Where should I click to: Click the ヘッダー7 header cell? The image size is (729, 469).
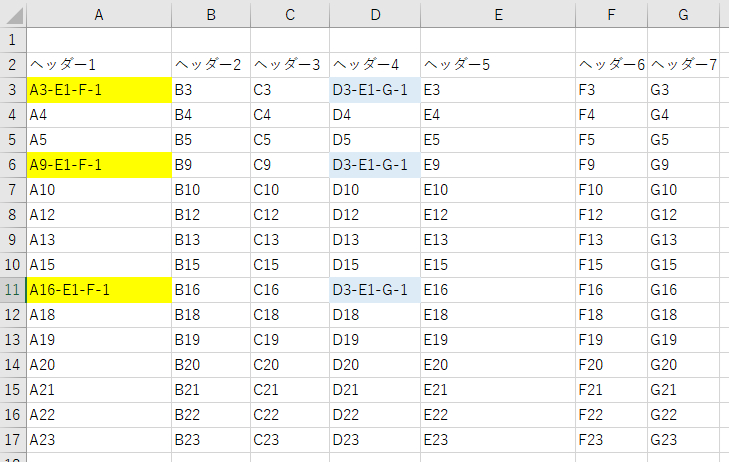coord(683,65)
